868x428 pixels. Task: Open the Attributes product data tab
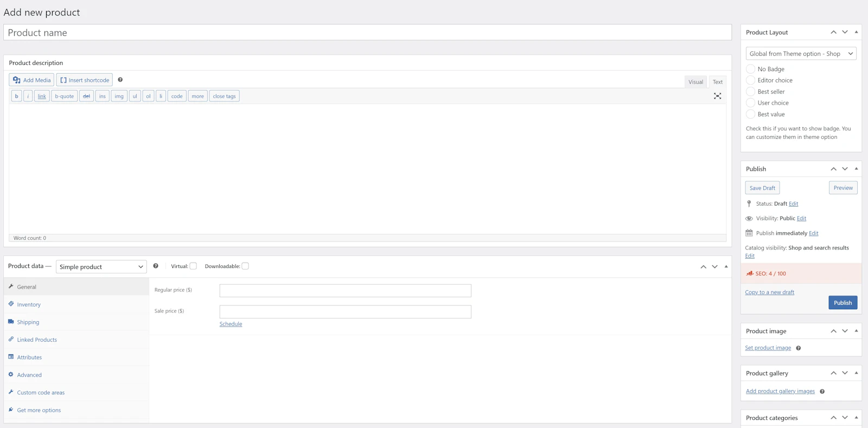[76, 357]
